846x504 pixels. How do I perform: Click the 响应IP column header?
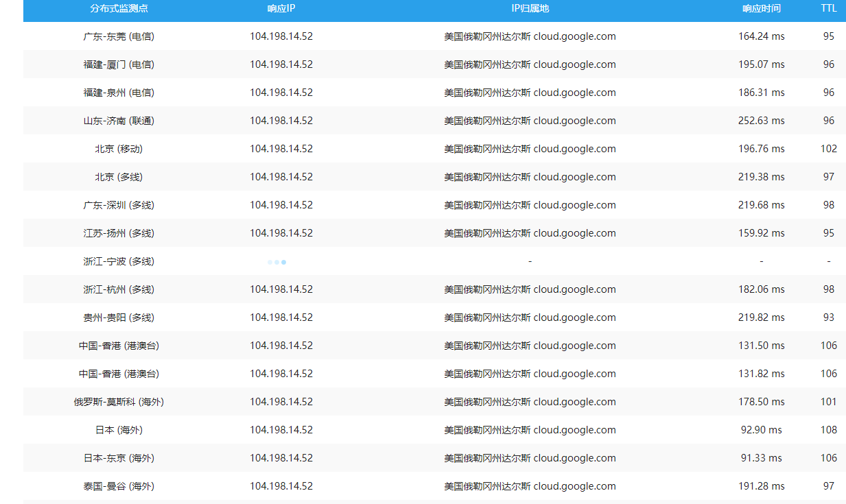(x=281, y=9)
